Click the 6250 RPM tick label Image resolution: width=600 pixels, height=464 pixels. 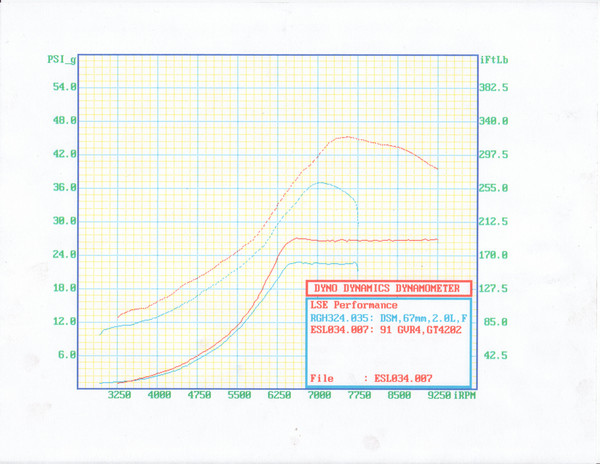point(279,395)
